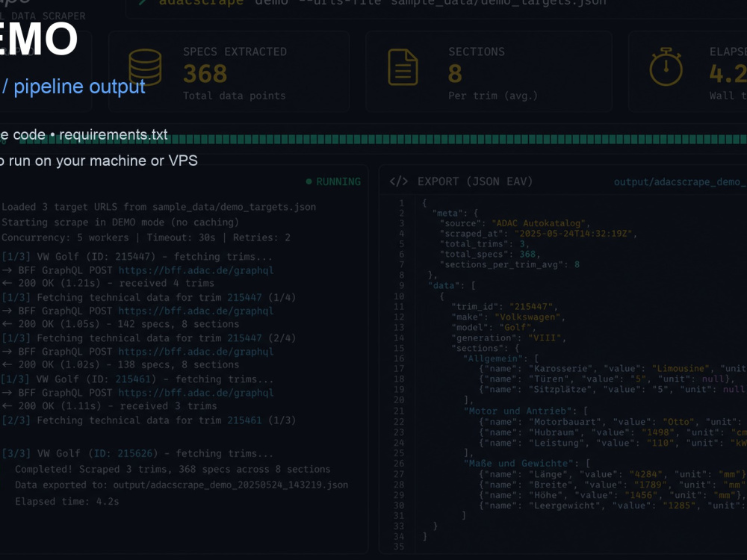
Task: Click the '[3/3] VW Golf (ID: 215626)' log line
Action: point(137,453)
